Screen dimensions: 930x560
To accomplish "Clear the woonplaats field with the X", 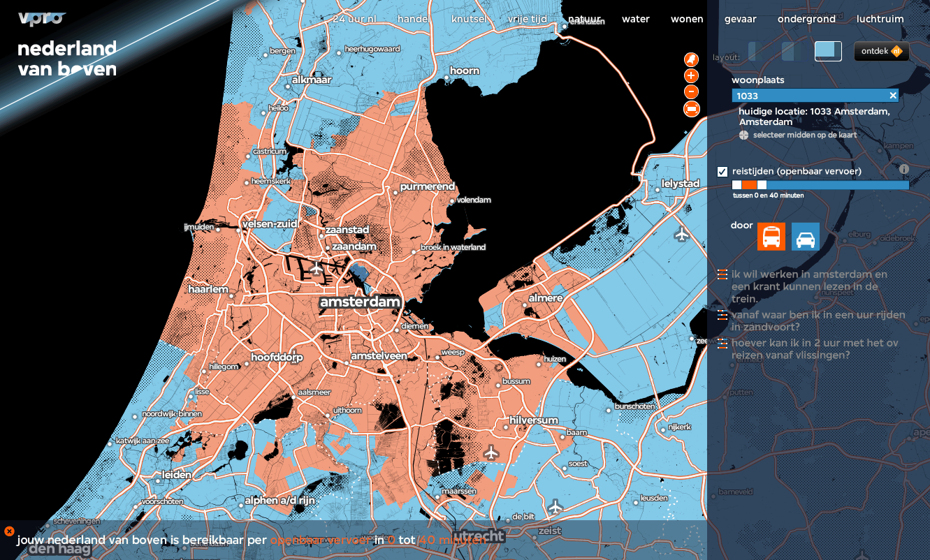I will click(x=892, y=96).
